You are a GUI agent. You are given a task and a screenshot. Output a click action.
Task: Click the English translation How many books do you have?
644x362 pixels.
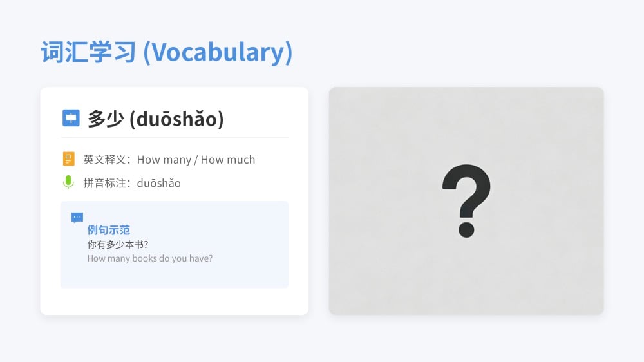click(150, 258)
